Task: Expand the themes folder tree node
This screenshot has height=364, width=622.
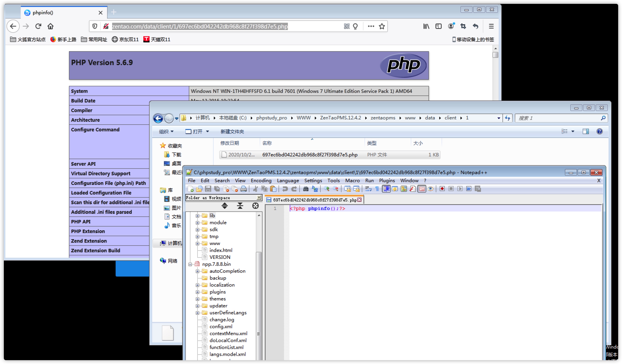Action: (198, 299)
